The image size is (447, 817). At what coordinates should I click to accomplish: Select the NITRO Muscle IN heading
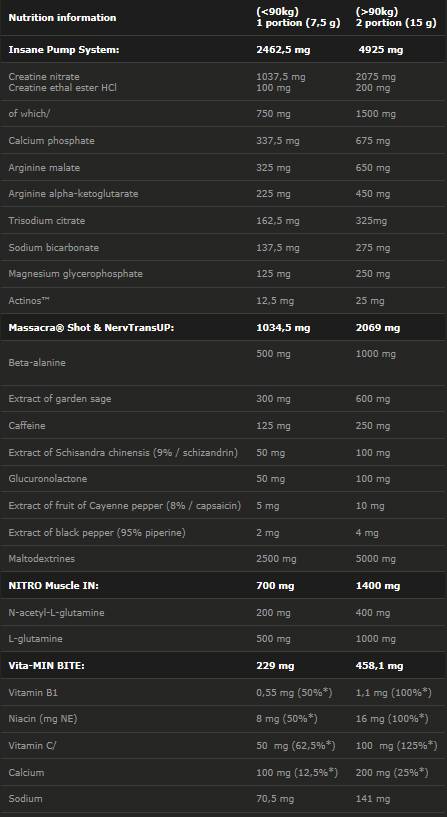[54, 586]
